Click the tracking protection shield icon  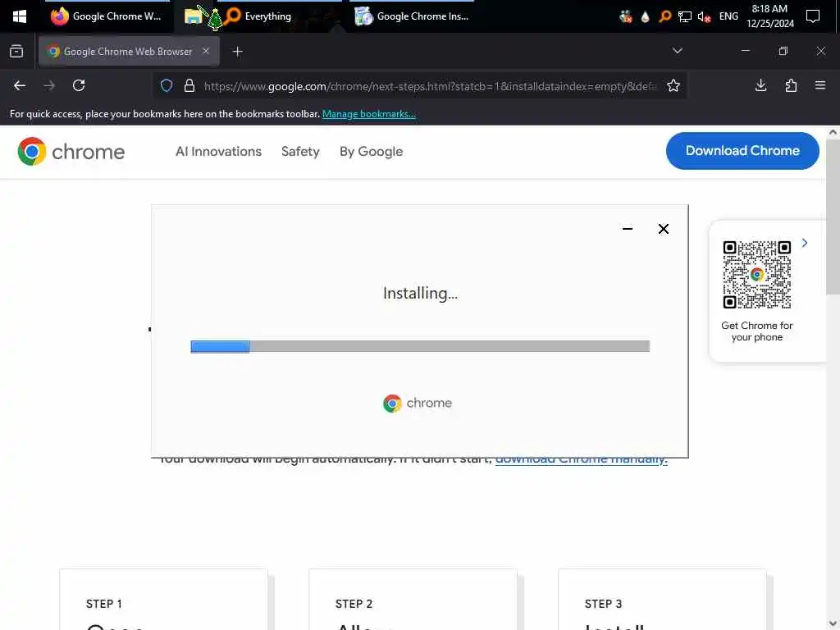tap(167, 85)
